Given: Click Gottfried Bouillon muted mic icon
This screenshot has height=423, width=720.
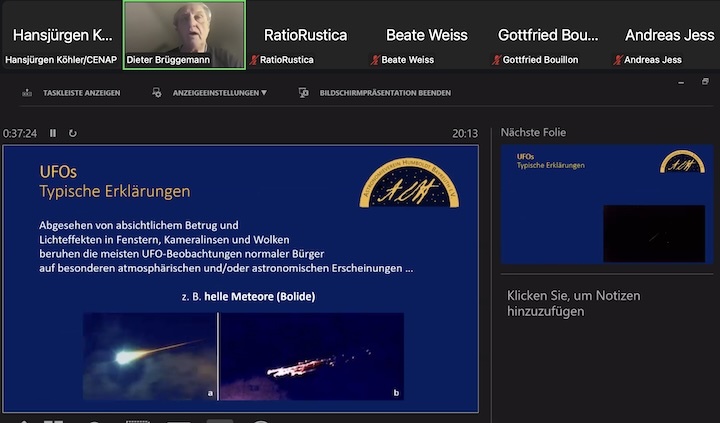Looking at the screenshot, I should pos(496,60).
